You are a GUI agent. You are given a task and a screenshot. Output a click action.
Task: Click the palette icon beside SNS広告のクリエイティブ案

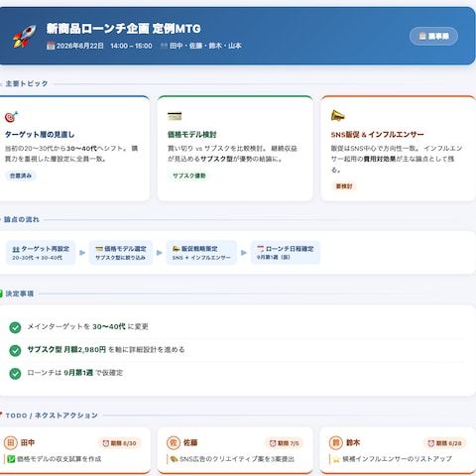pos(174,459)
